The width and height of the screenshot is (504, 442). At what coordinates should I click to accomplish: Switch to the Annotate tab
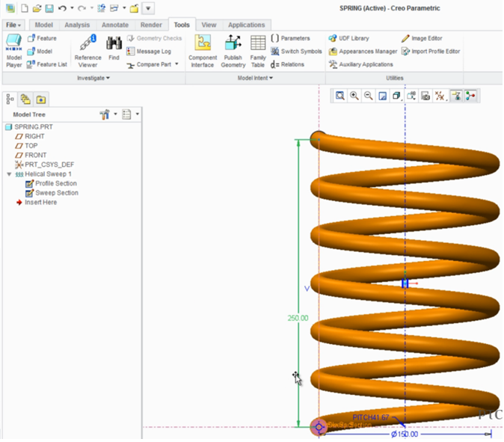coord(115,25)
